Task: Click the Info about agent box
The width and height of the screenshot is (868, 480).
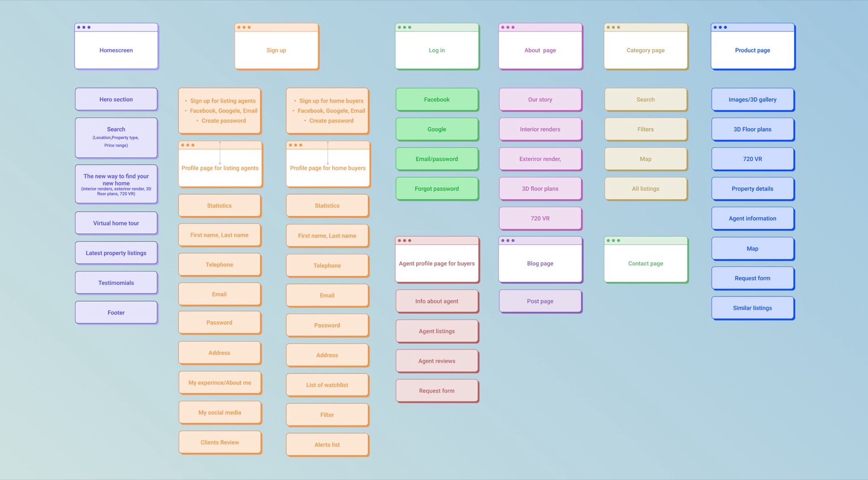Action: tap(437, 301)
